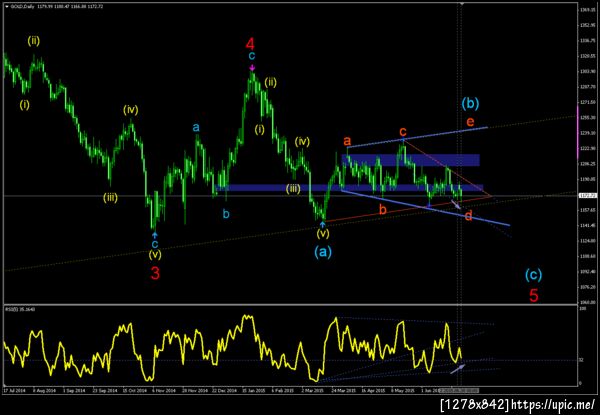Select the orange e label near the upper trendline
The height and width of the screenshot is (415, 600).
470,122
